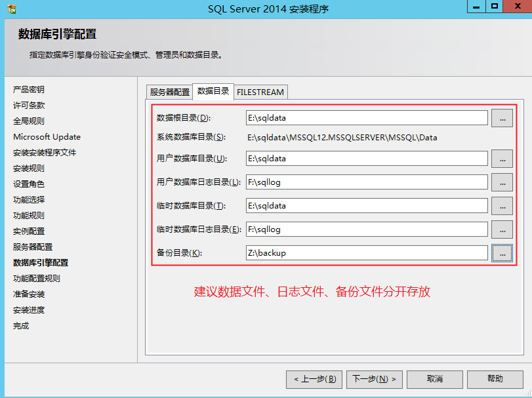Image resolution: width=532 pixels, height=398 pixels.
Task: Proceed with 下一步(N) button
Action: [374, 379]
